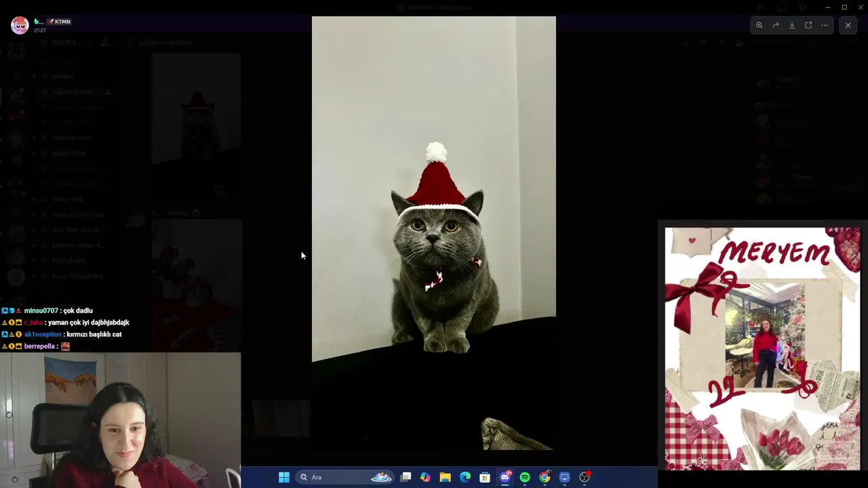This screenshot has height=488, width=868.
Task: Click the KTMN server tag badge
Action: coord(59,22)
